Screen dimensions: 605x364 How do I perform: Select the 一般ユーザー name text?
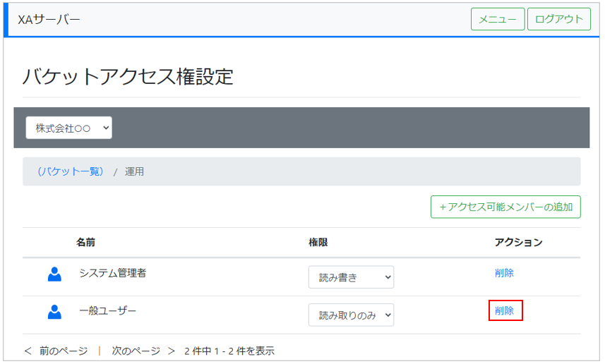(x=107, y=310)
